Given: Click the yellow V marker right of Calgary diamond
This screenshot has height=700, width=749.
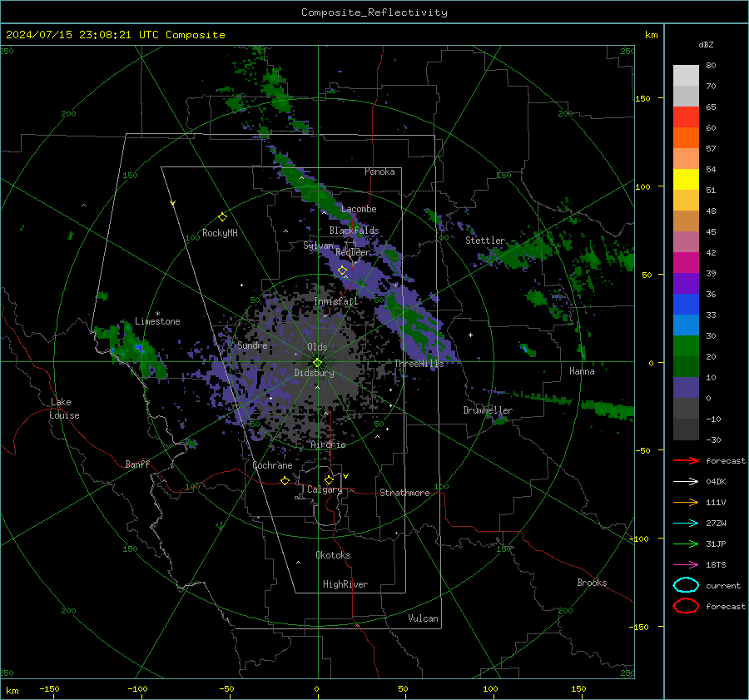Looking at the screenshot, I should tap(346, 476).
